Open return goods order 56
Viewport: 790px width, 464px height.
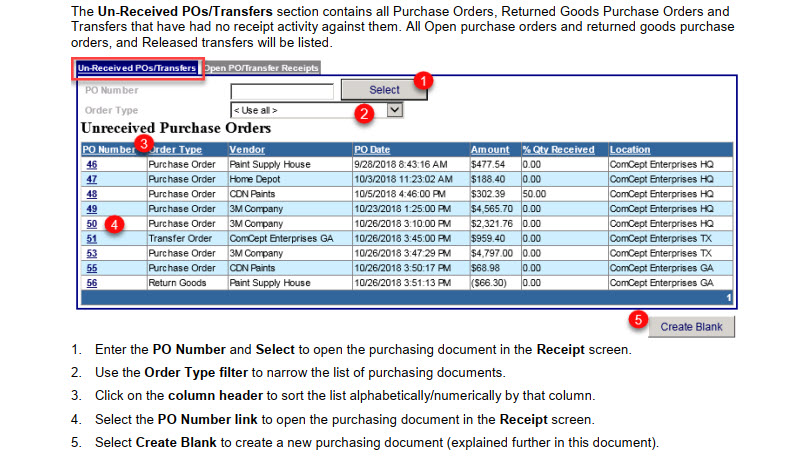pyautogui.click(x=91, y=283)
